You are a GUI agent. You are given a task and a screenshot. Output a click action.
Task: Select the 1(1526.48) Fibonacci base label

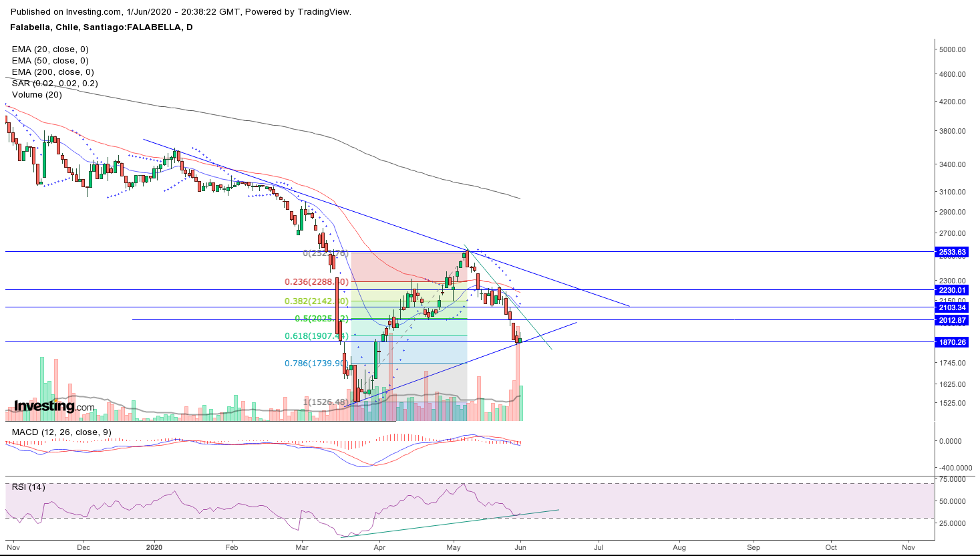(326, 402)
